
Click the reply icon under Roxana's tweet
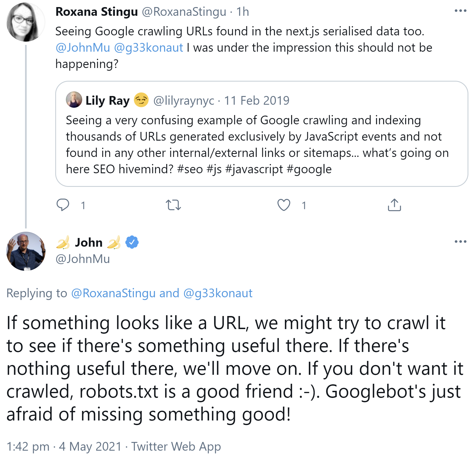pyautogui.click(x=63, y=205)
